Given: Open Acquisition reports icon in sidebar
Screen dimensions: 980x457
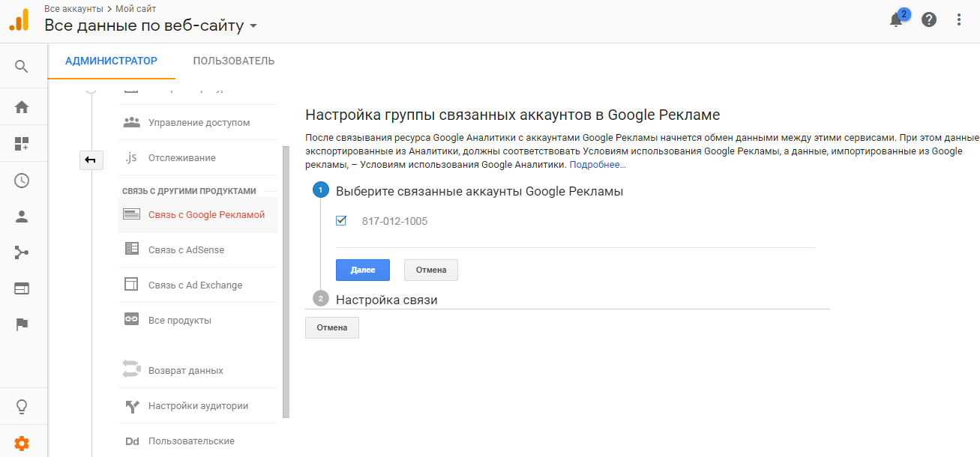Looking at the screenshot, I should coord(22,253).
